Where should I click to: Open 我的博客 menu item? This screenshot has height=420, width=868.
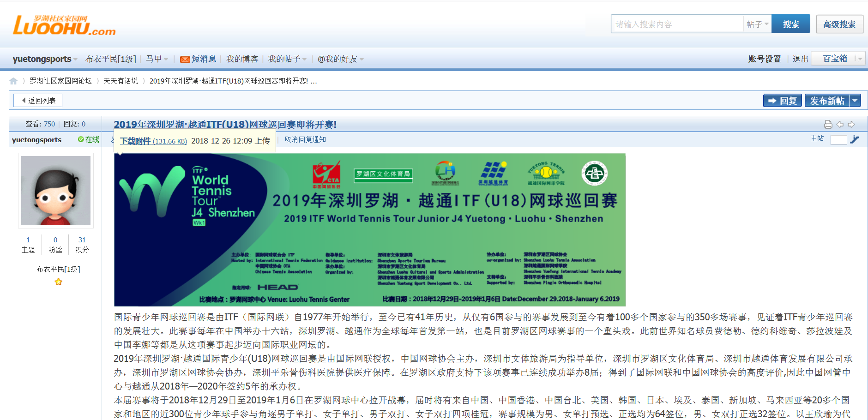(x=242, y=59)
